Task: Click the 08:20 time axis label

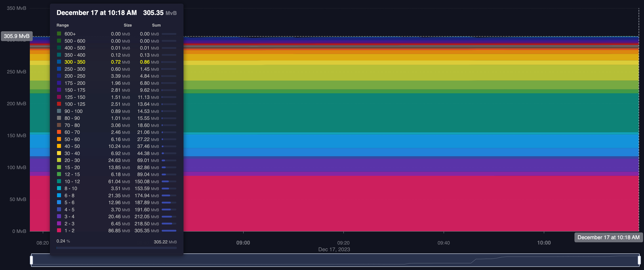Action: [43, 243]
